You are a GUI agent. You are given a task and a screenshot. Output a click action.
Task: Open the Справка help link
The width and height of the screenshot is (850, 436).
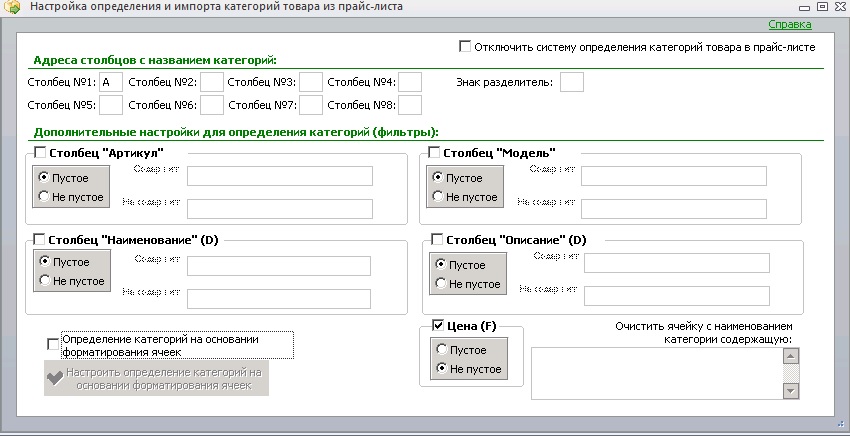790,24
